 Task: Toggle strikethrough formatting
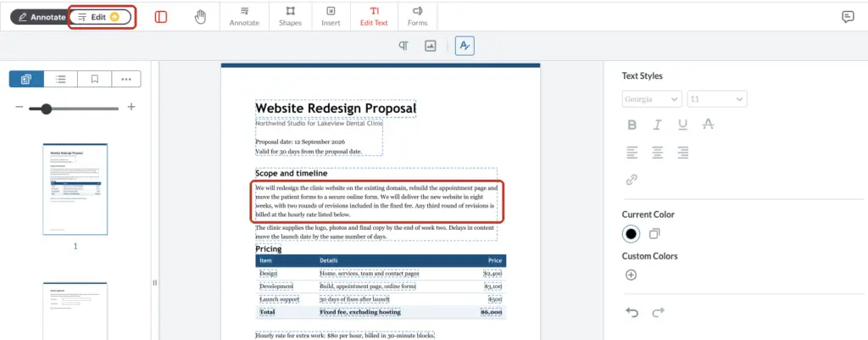[x=708, y=125]
